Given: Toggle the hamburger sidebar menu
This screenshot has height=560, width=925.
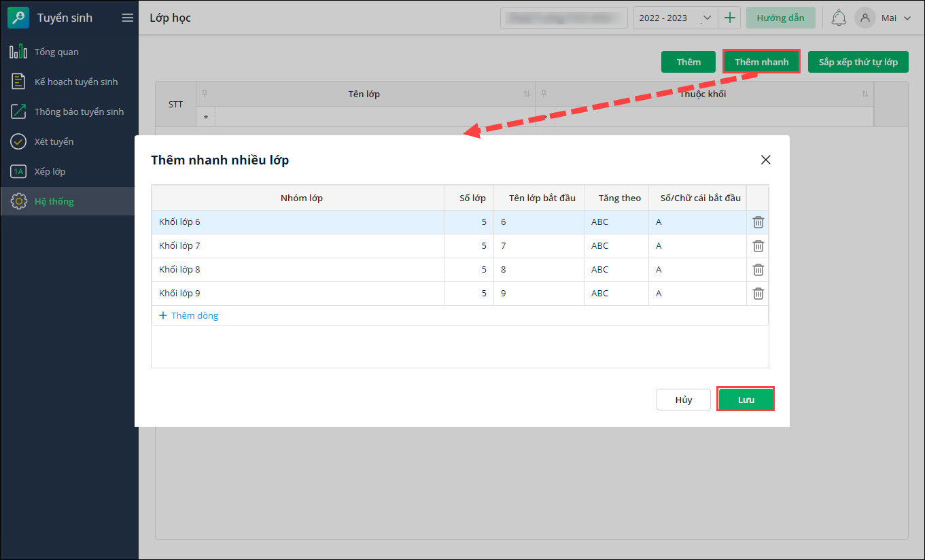Looking at the screenshot, I should [127, 18].
